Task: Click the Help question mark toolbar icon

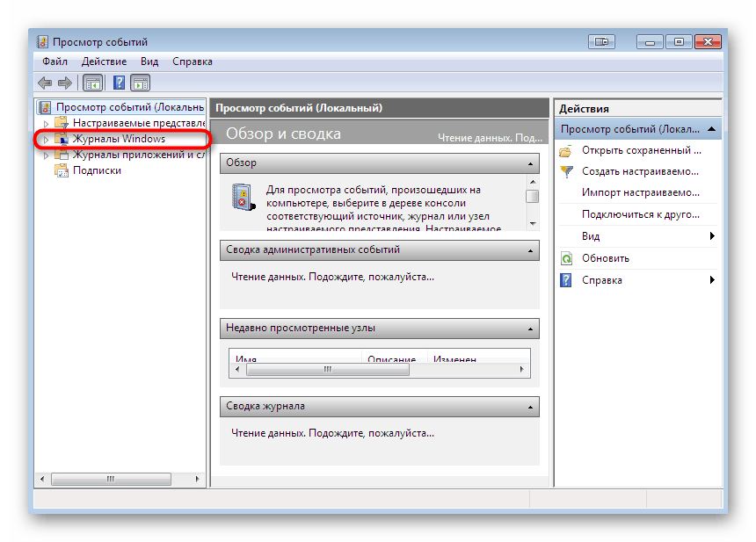Action: [x=119, y=83]
